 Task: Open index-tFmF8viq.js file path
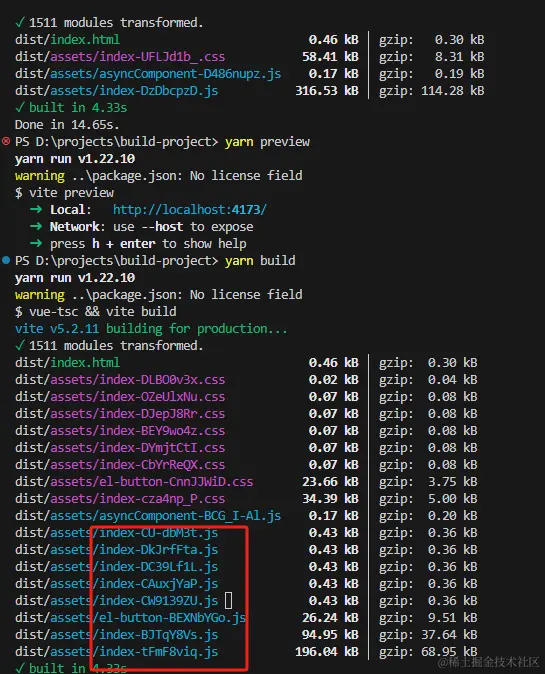point(116,652)
